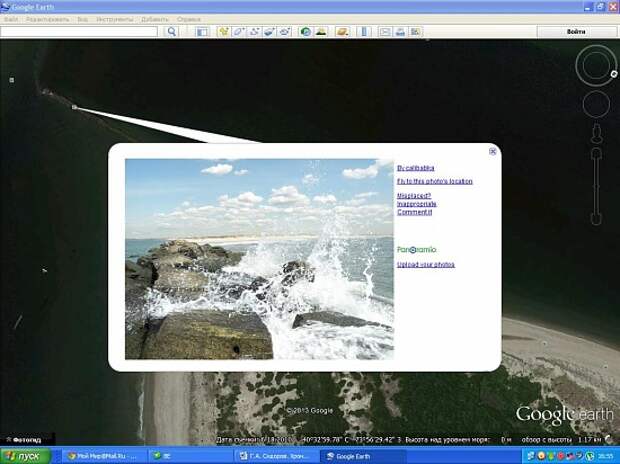Viewport: 620px width, 464px height.
Task: Open the Справка menu
Action: coord(189,19)
